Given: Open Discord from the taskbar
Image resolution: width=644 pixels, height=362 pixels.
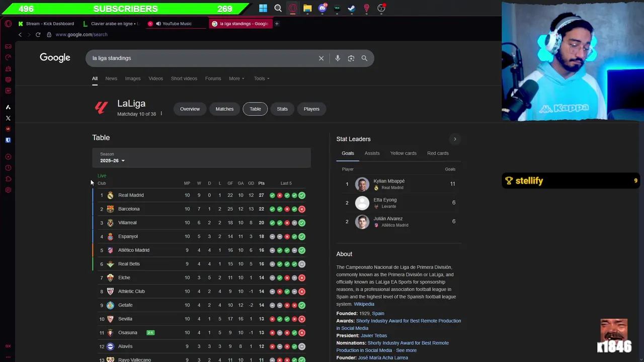Looking at the screenshot, I should pos(323,8).
